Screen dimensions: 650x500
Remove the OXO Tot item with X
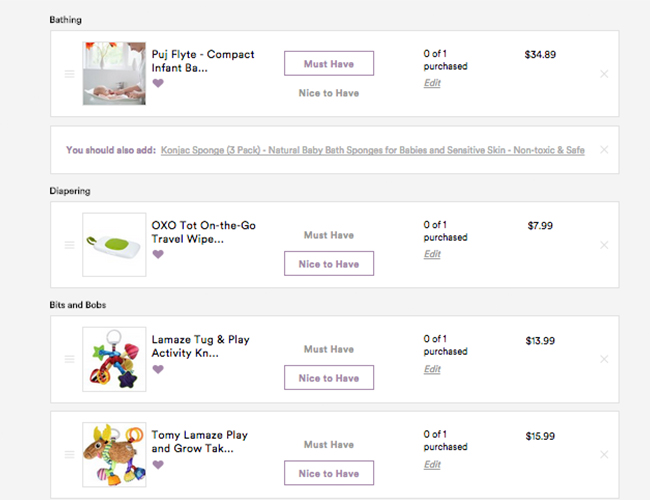(x=603, y=245)
